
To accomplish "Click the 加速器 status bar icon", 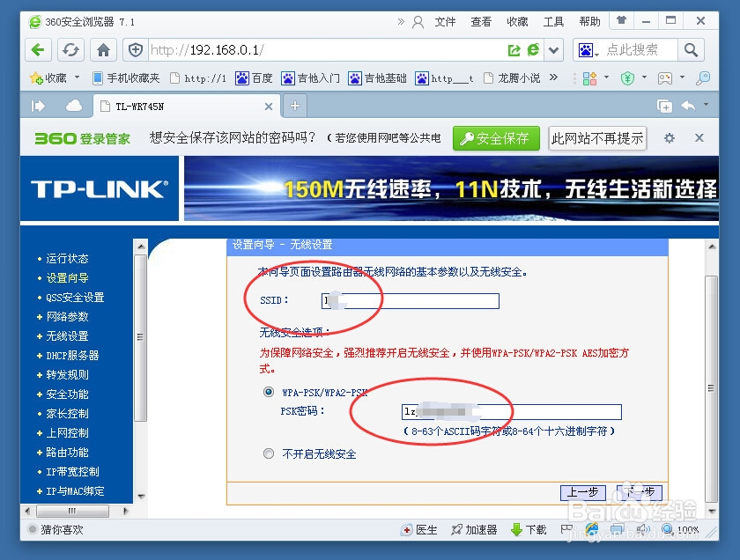I will coord(474,530).
